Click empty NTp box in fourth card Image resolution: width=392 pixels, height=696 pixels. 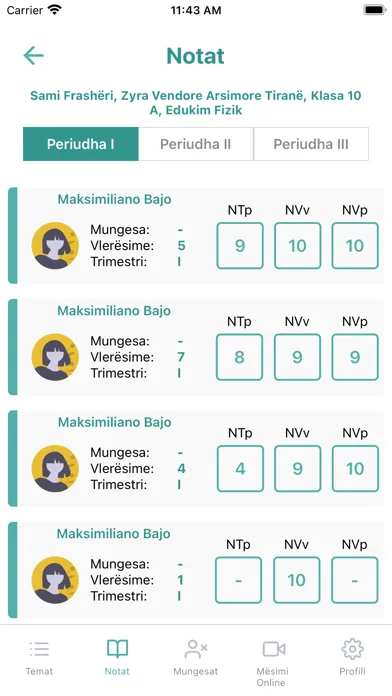click(238, 580)
